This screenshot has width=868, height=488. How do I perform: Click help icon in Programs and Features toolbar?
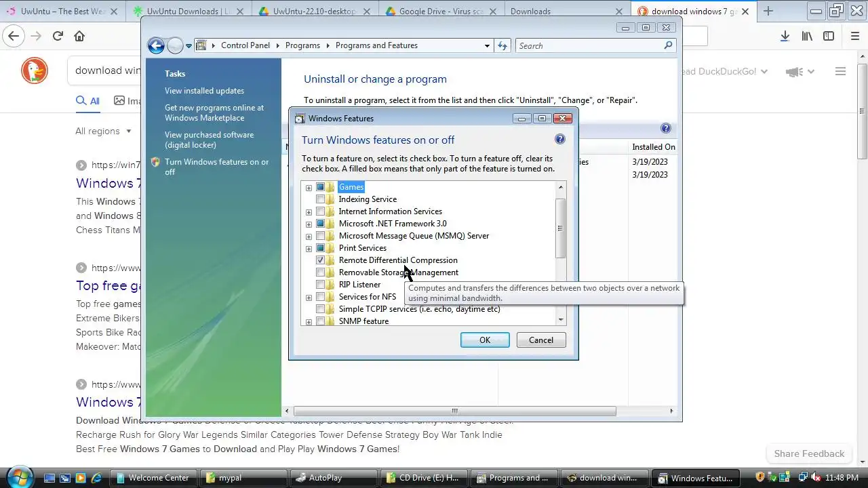pyautogui.click(x=665, y=128)
